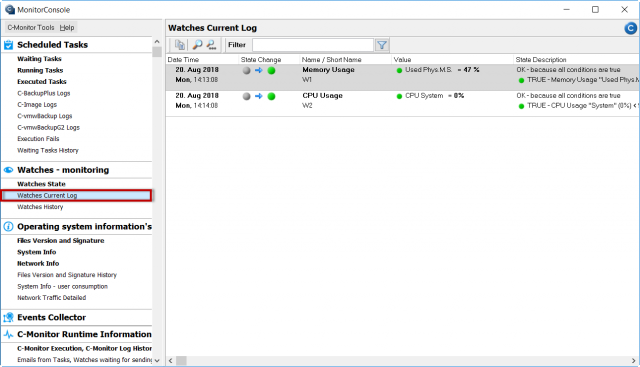Click the blue C refresh icon

click(x=630, y=28)
